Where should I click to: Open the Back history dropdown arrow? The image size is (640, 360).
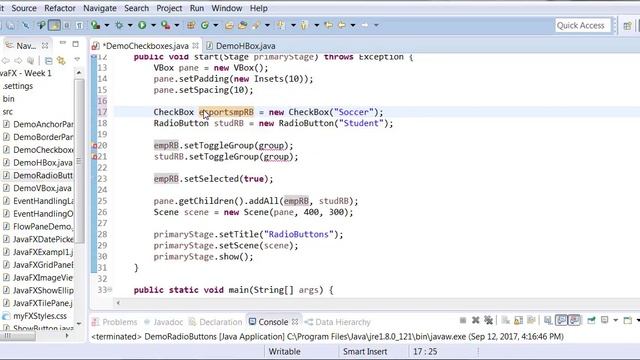click(353, 25)
